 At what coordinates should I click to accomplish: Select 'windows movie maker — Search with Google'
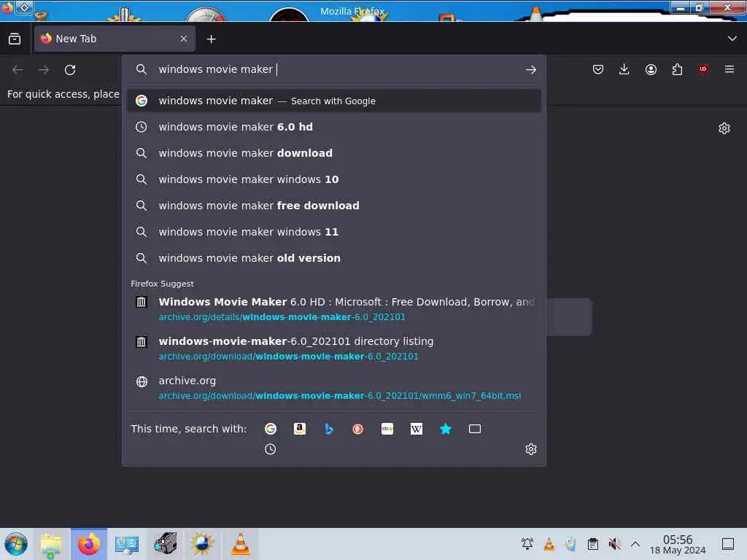pos(334,101)
